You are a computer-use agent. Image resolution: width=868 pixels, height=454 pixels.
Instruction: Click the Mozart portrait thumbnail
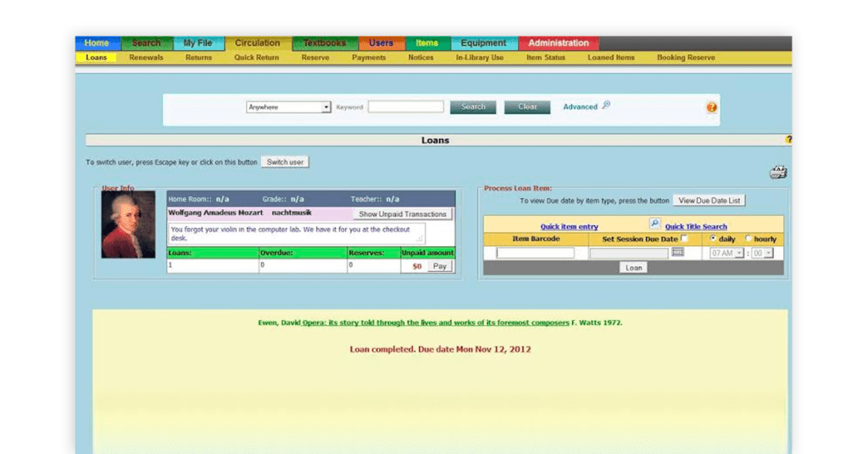[x=129, y=224]
